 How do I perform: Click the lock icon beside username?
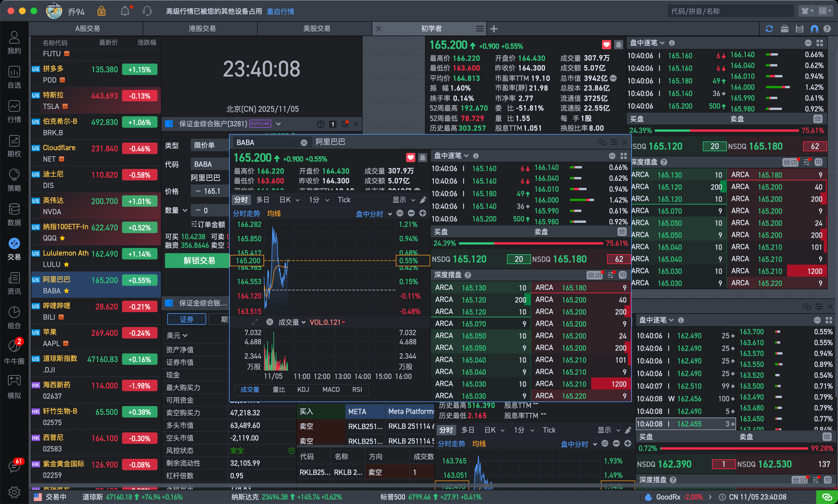point(101,11)
